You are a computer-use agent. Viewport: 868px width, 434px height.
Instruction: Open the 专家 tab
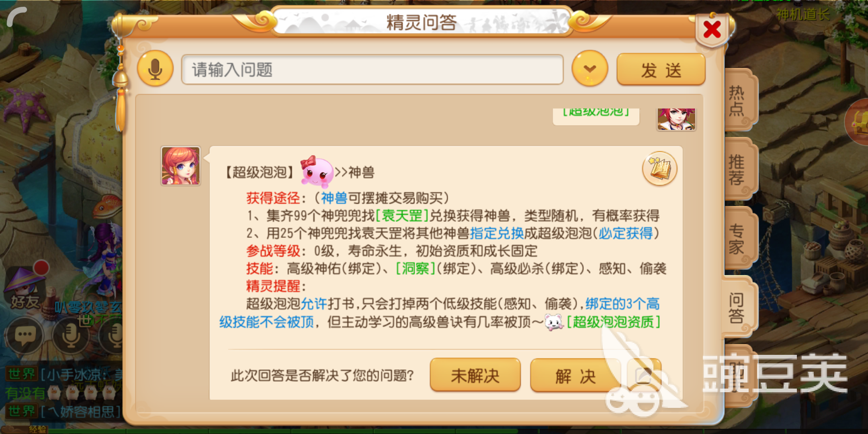[738, 238]
